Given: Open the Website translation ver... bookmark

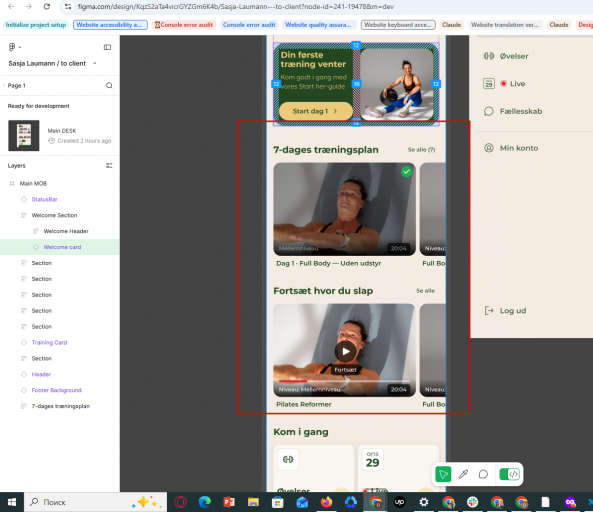Looking at the screenshot, I should (x=505, y=25).
